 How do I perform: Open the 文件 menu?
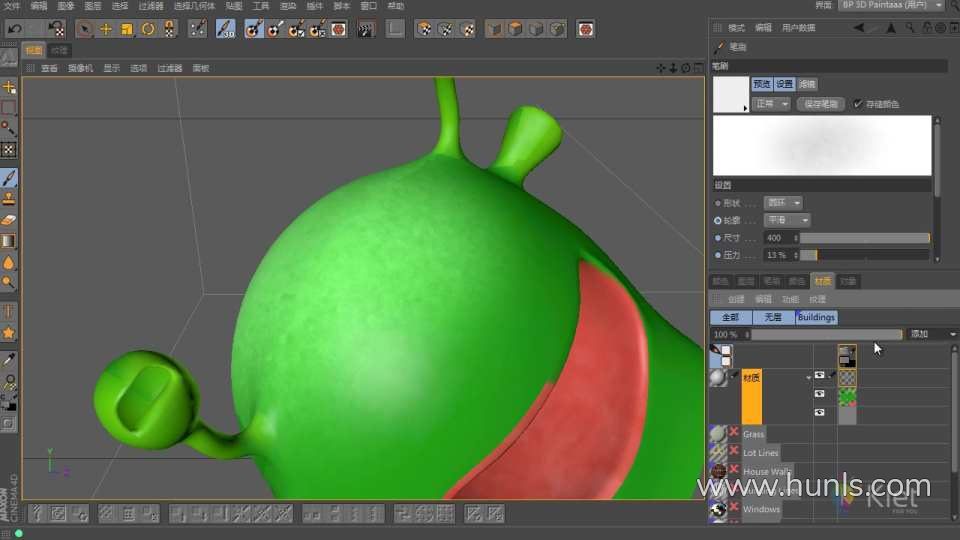click(x=12, y=6)
